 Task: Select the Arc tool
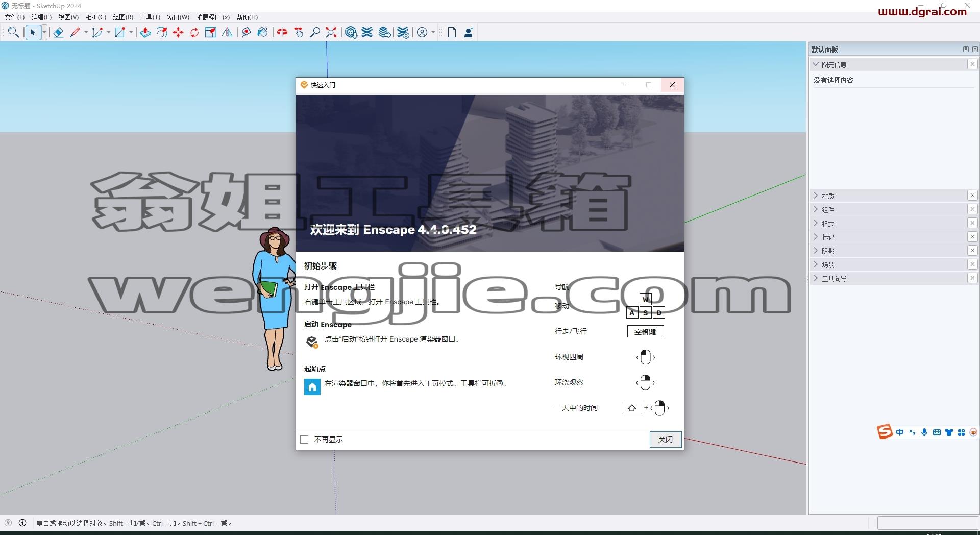pos(97,33)
